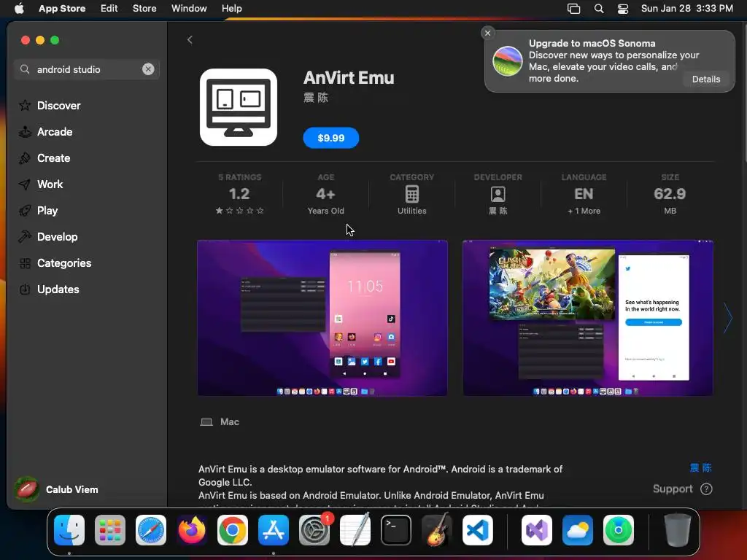Click the Support question mark icon
The width and height of the screenshot is (747, 560).
(x=706, y=489)
